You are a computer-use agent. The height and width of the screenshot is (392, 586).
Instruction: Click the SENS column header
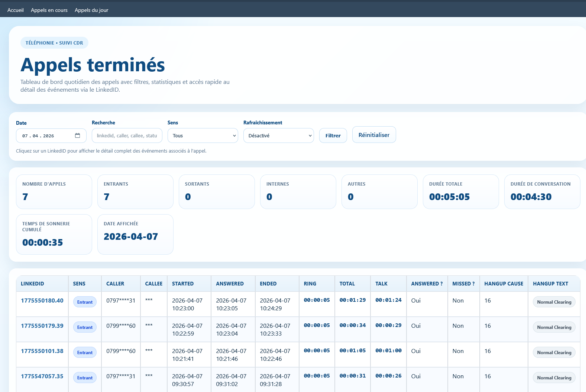click(85, 284)
